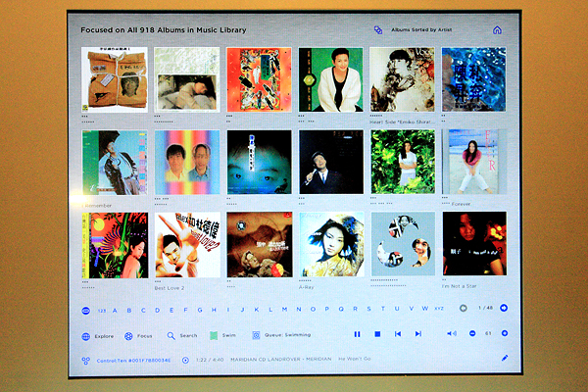Open the brown paper package album
This screenshot has width=588, height=392.
[115, 80]
